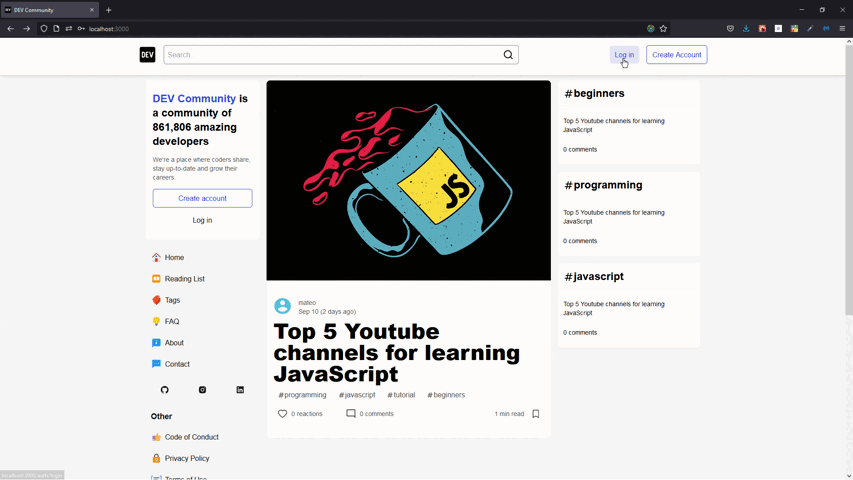
Task: Open the DEV Community link in sidebar
Action: [194, 99]
